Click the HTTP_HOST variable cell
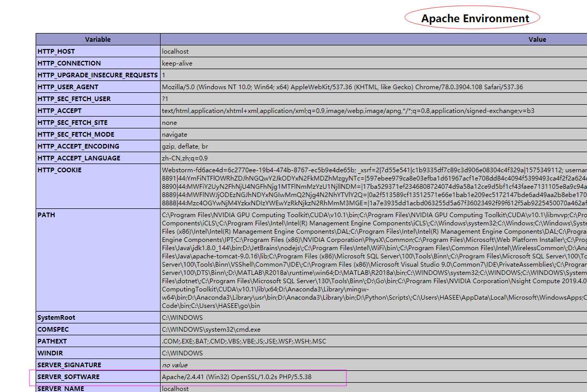The height and width of the screenshot is (392, 587). (98, 51)
